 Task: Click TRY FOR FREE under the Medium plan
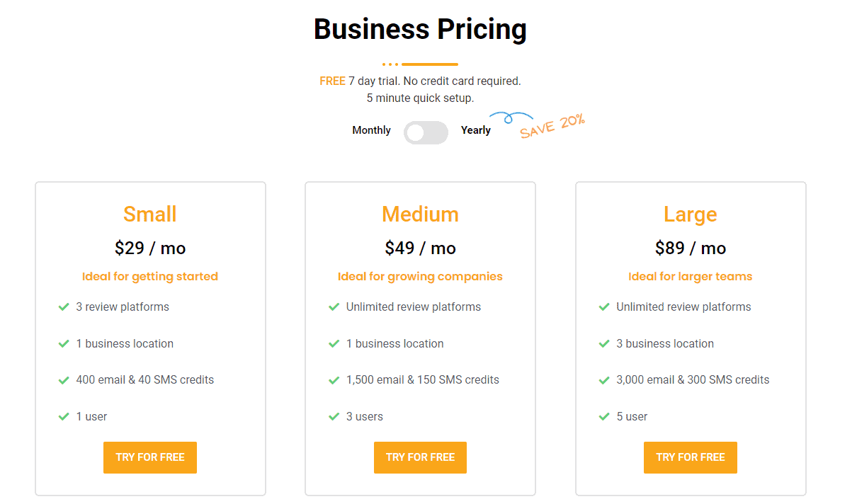coord(420,457)
